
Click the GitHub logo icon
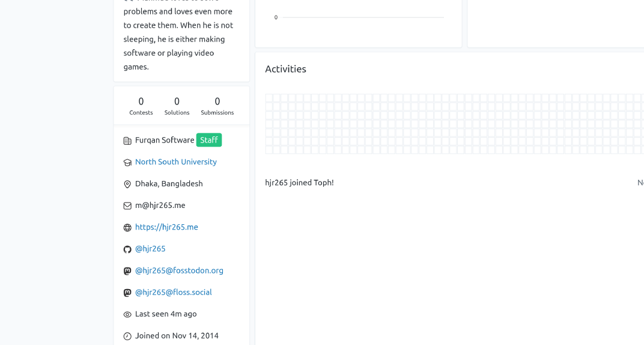pos(127,249)
